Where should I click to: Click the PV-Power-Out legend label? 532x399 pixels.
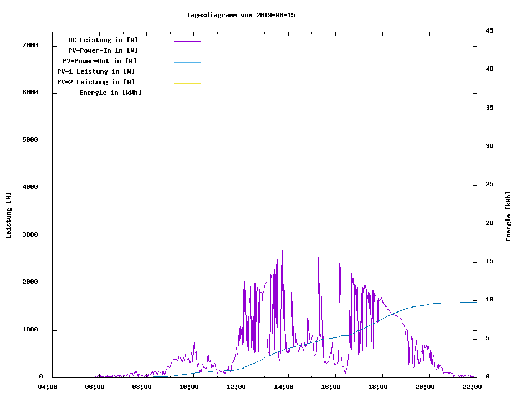[x=100, y=61]
